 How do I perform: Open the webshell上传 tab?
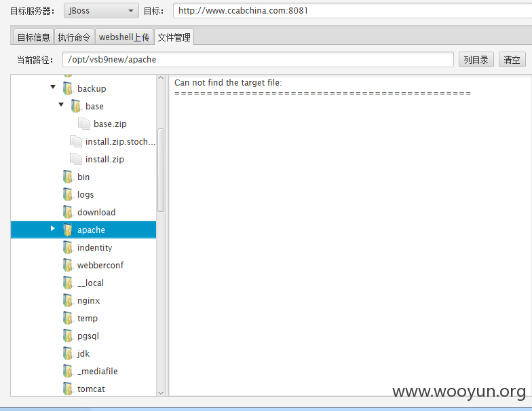(x=123, y=37)
